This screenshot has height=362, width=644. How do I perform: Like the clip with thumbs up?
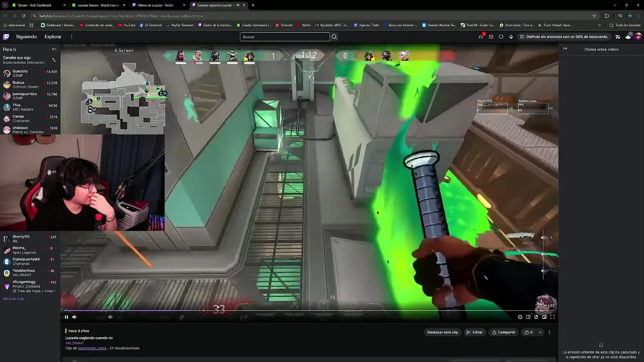click(528, 332)
